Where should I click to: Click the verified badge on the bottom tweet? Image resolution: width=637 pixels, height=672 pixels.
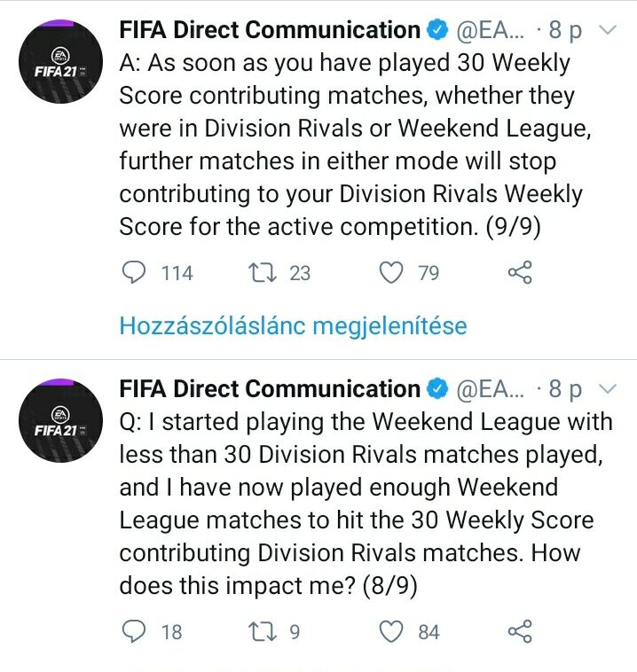437,388
